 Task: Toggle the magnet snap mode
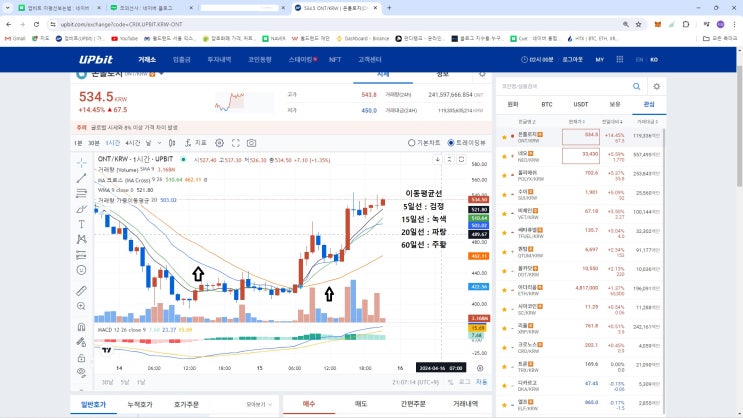click(x=82, y=327)
